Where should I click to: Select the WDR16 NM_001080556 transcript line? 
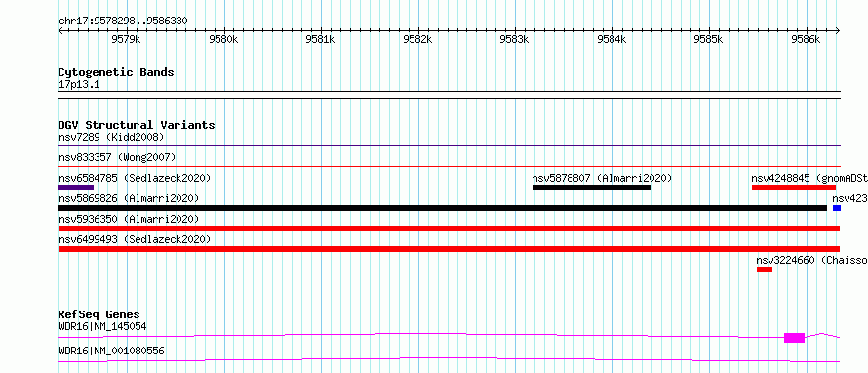(x=449, y=359)
